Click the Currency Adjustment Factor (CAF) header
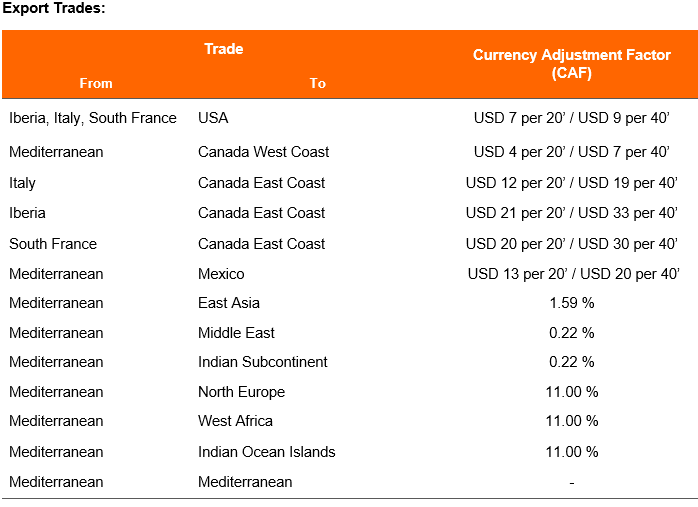Screen dimensions: 698x507 point(572,64)
